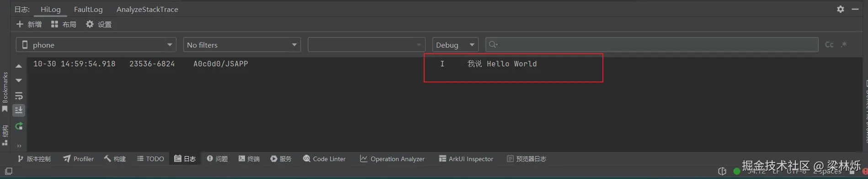Open log panel gear settings icon
This screenshot has width=868, height=179.
coord(841,9)
